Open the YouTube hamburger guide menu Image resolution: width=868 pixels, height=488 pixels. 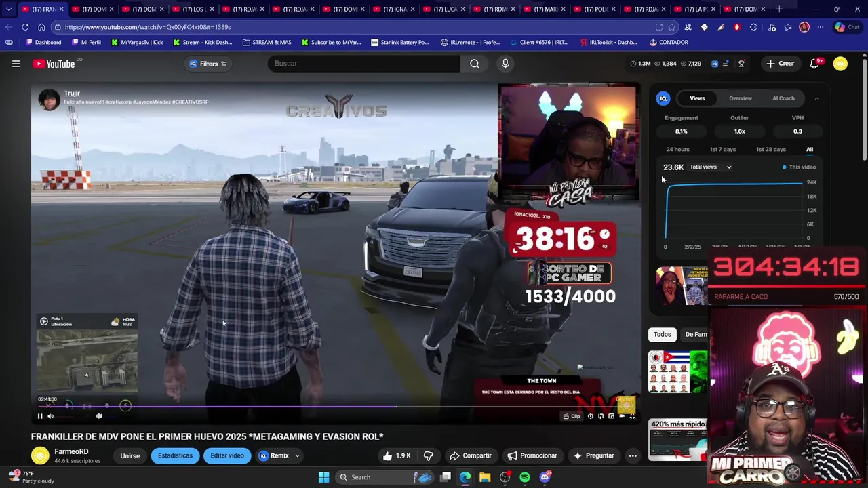pyautogui.click(x=16, y=64)
